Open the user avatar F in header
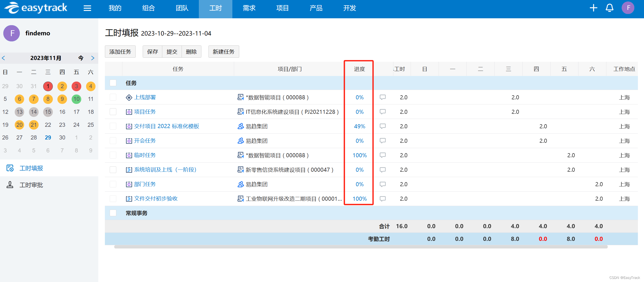This screenshot has height=282, width=644. pyautogui.click(x=628, y=8)
